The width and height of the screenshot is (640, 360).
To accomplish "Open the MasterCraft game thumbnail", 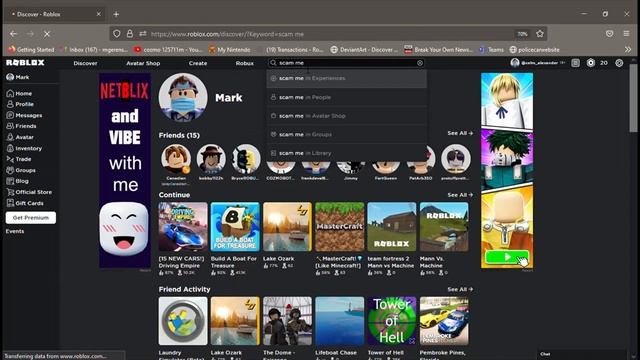I will 340,227.
